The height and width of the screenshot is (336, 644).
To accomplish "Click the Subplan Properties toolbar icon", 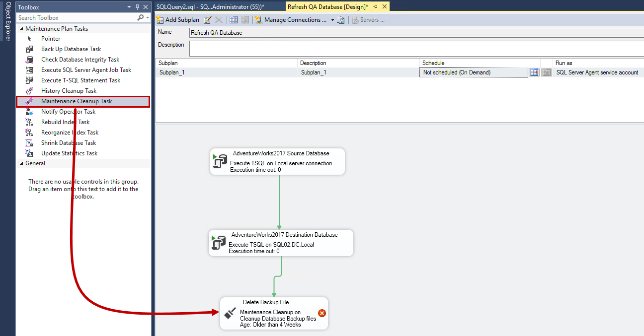I will coord(208,20).
